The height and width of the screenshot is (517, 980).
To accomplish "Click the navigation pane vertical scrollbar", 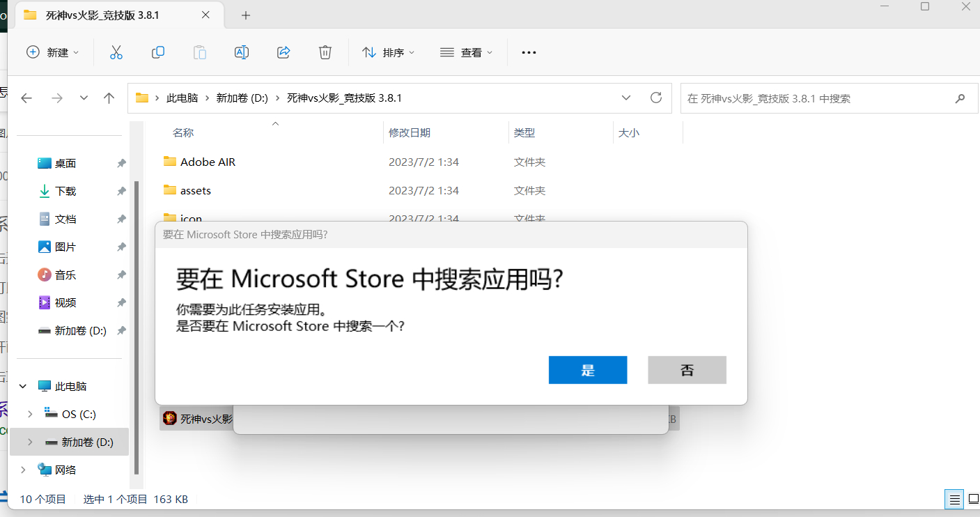I will point(136,327).
